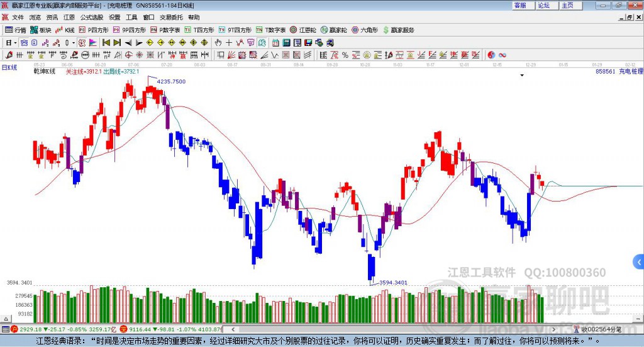Image resolution: width=644 pixels, height=347 pixels.
Task: Click the 充电桩理 stock name label
Action: pos(631,72)
